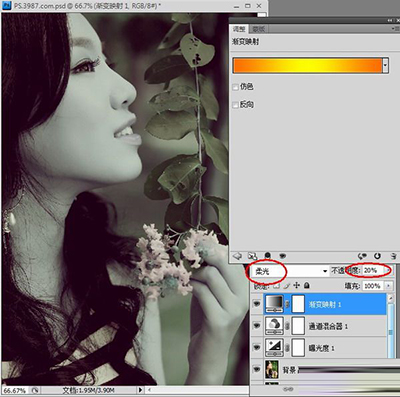The height and width of the screenshot is (397, 400).
Task: Open the 柔光 blend mode dropdown
Action: pyautogui.click(x=325, y=271)
